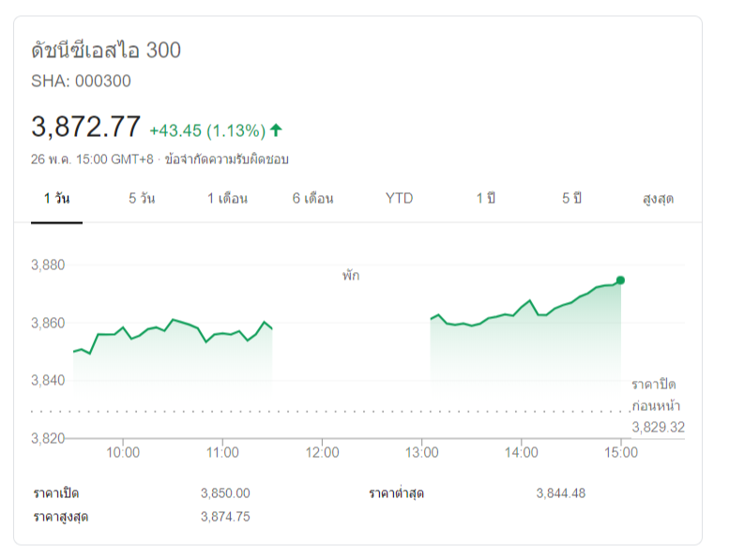Click the ราคาเปิด value 3,850.00
The image size is (729, 560).
coord(225,493)
